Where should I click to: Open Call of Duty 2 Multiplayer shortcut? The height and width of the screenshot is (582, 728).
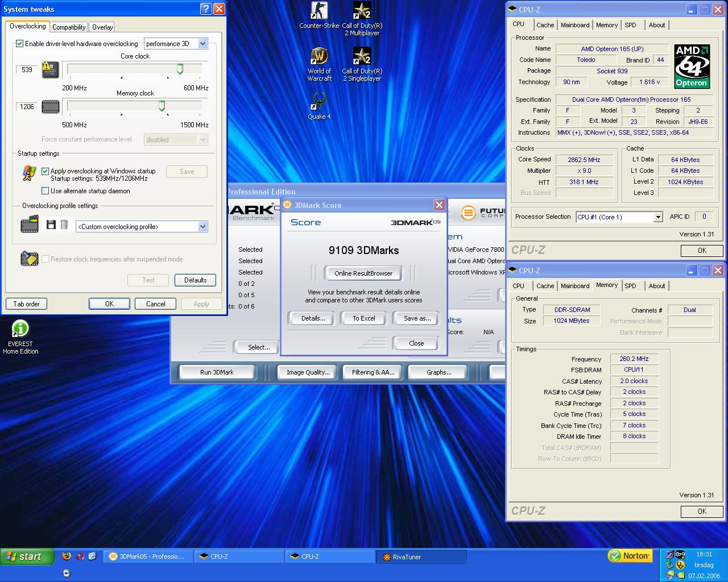click(362, 19)
